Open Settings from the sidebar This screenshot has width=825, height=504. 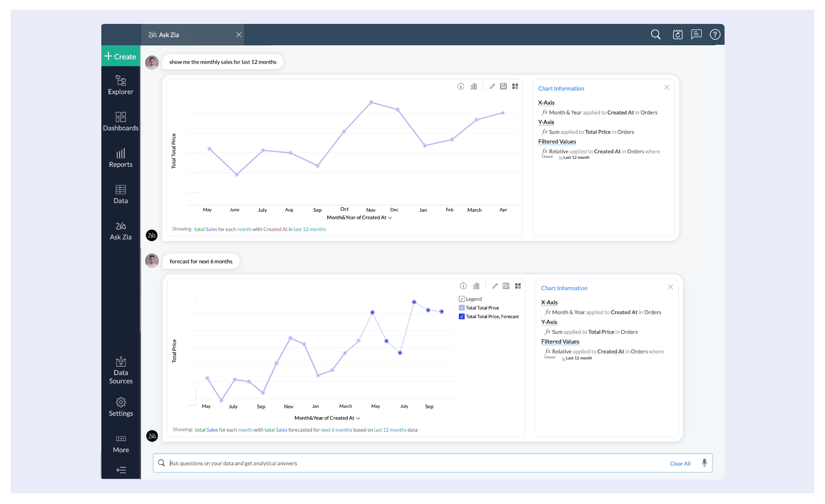click(x=121, y=407)
